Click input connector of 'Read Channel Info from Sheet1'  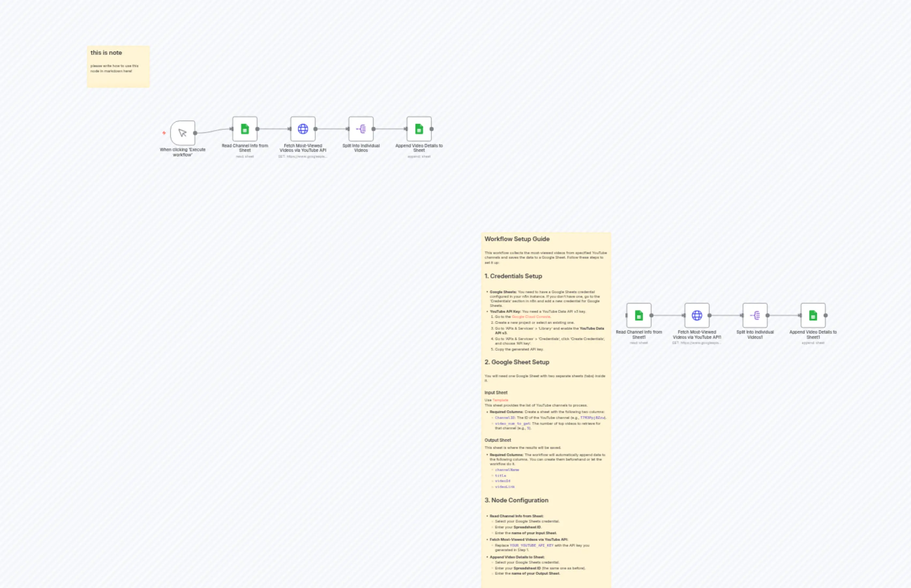(626, 315)
